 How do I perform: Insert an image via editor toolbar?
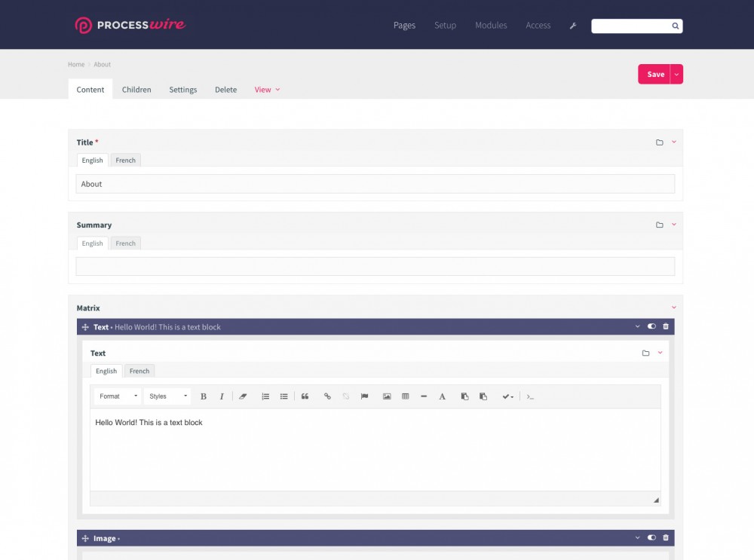click(387, 396)
